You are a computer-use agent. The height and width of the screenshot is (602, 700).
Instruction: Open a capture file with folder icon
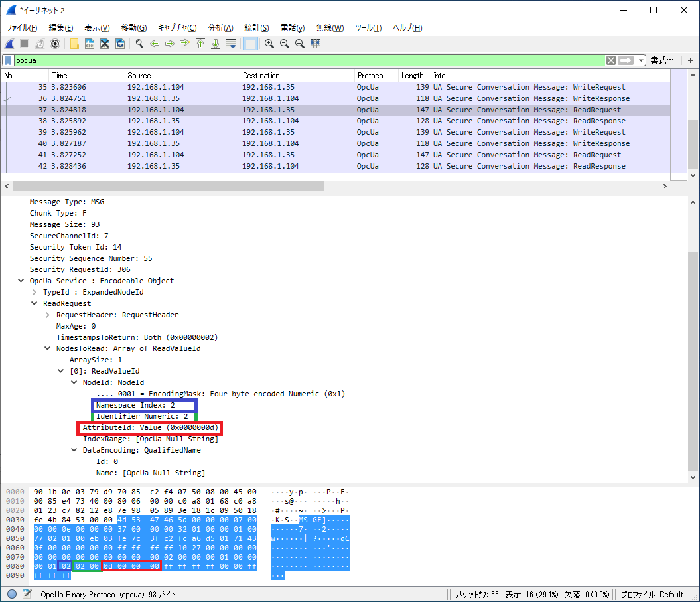(x=74, y=44)
